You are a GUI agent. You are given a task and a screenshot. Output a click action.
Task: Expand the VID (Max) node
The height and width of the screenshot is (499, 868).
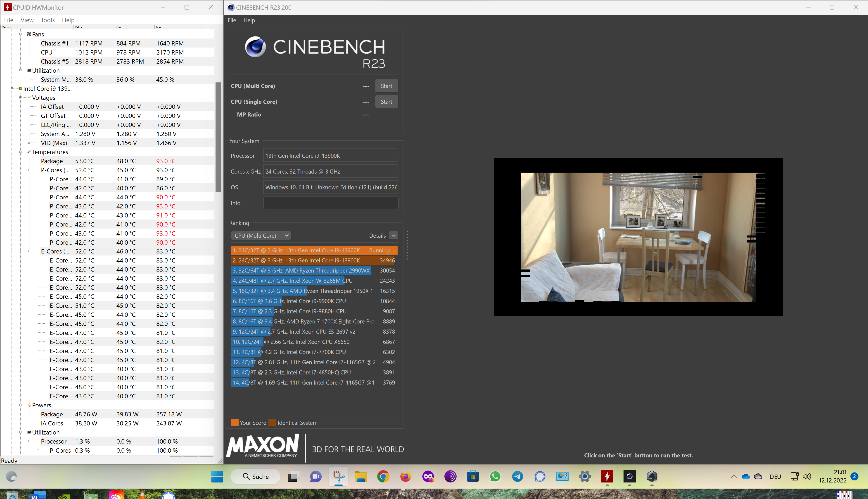[29, 143]
